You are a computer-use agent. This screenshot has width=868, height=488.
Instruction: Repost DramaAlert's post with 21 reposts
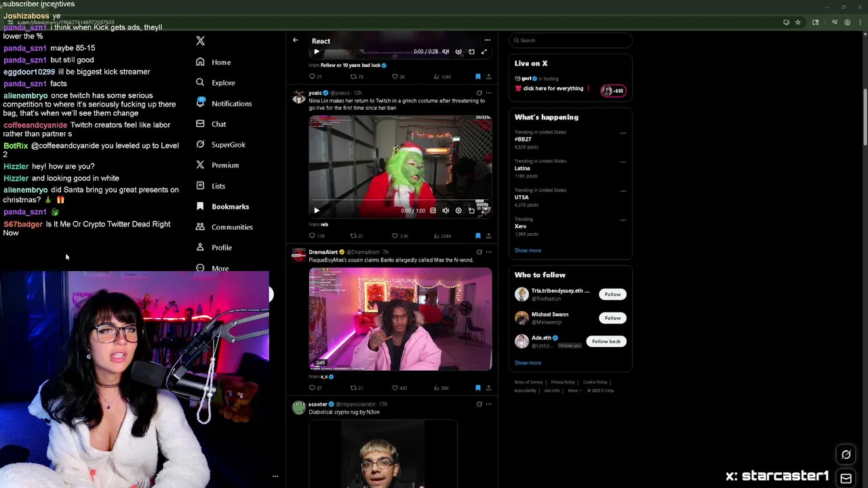(x=357, y=388)
